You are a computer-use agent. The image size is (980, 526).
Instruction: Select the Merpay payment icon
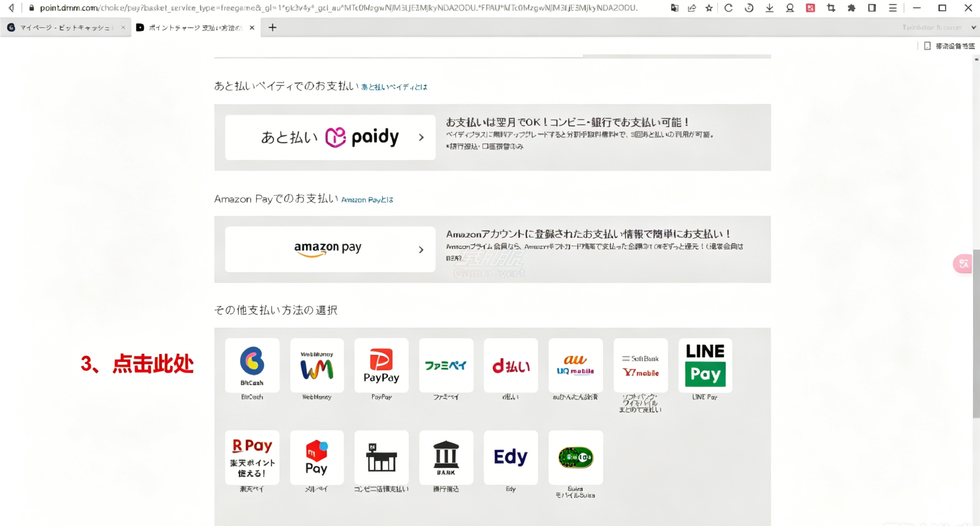point(317,458)
